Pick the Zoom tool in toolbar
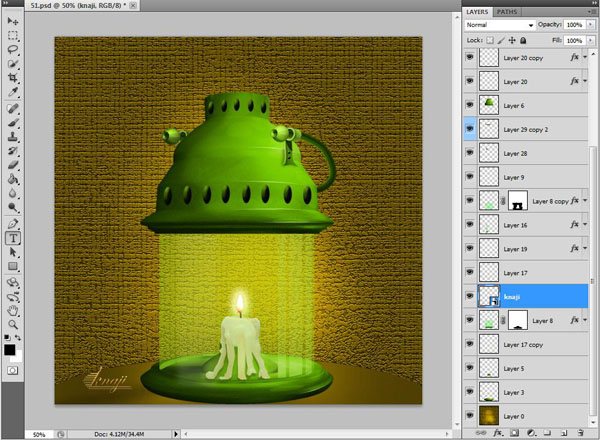This screenshot has width=600, height=440. click(x=13, y=324)
